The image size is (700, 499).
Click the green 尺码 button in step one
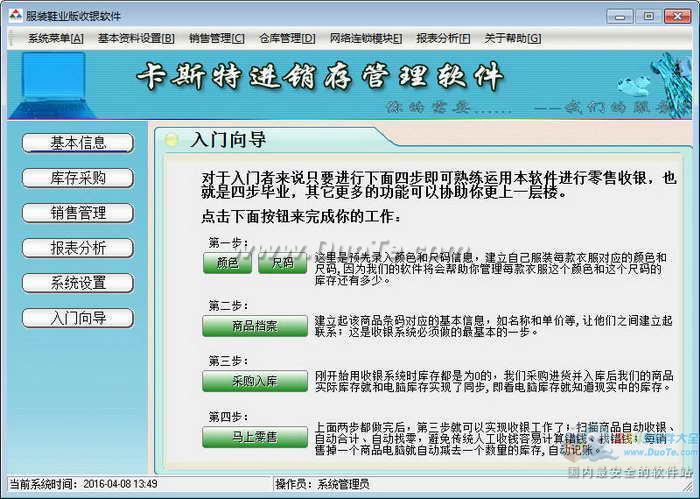point(283,264)
